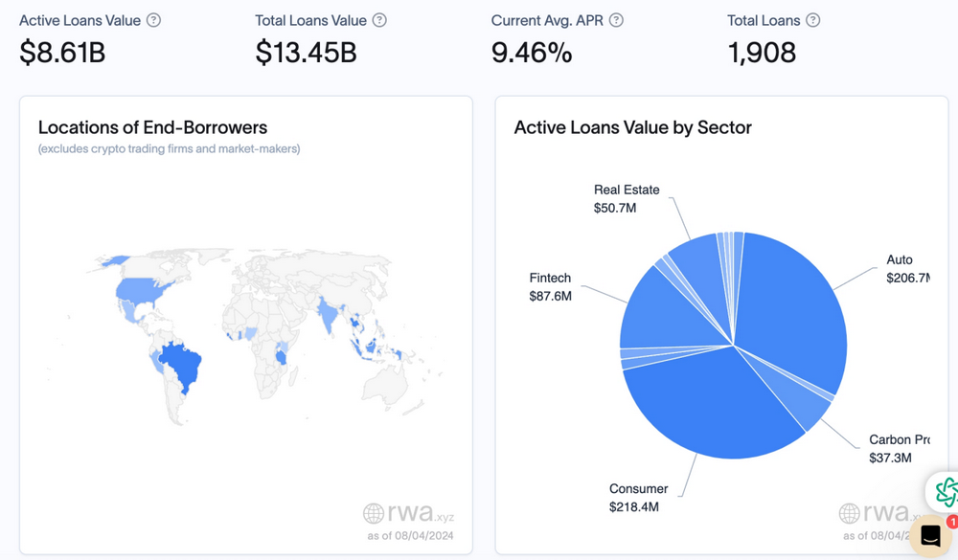Click the Fintech $87.6M label
Image resolution: width=958 pixels, height=560 pixels.
click(552, 286)
